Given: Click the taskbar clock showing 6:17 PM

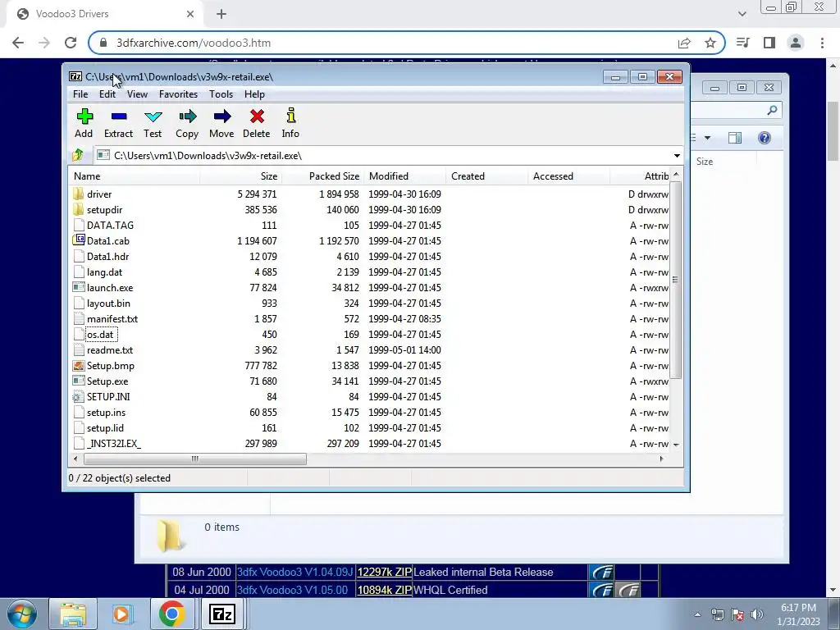Looking at the screenshot, I should (x=798, y=614).
